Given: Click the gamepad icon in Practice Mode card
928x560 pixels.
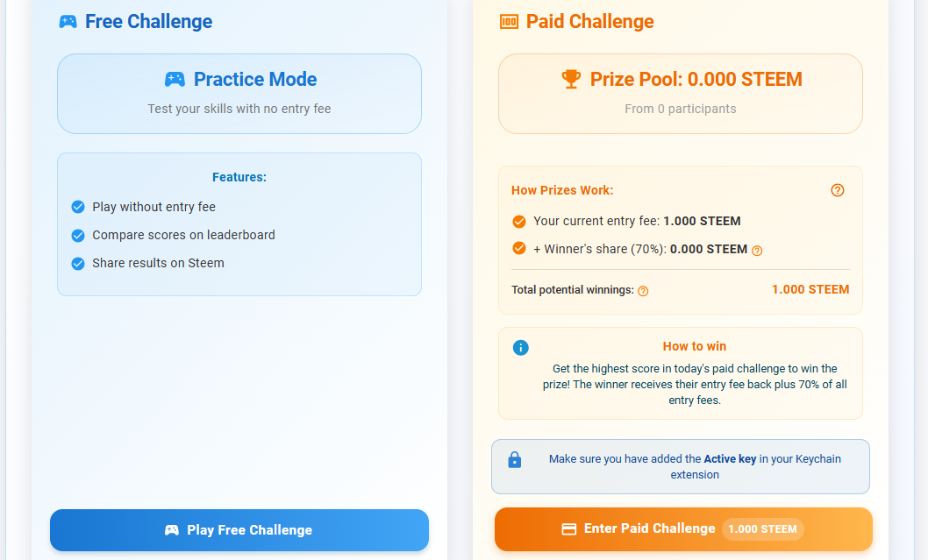Looking at the screenshot, I should 175,80.
